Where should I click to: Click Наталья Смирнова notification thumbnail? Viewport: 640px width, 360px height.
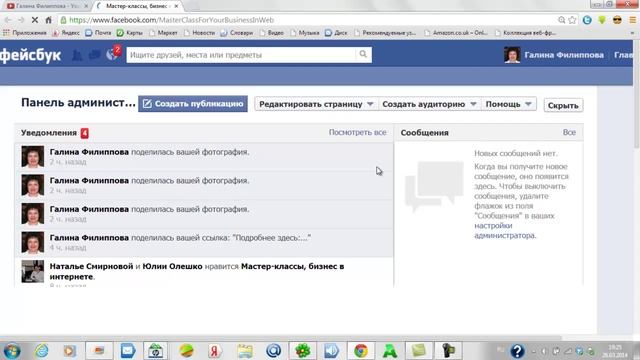pos(33,271)
